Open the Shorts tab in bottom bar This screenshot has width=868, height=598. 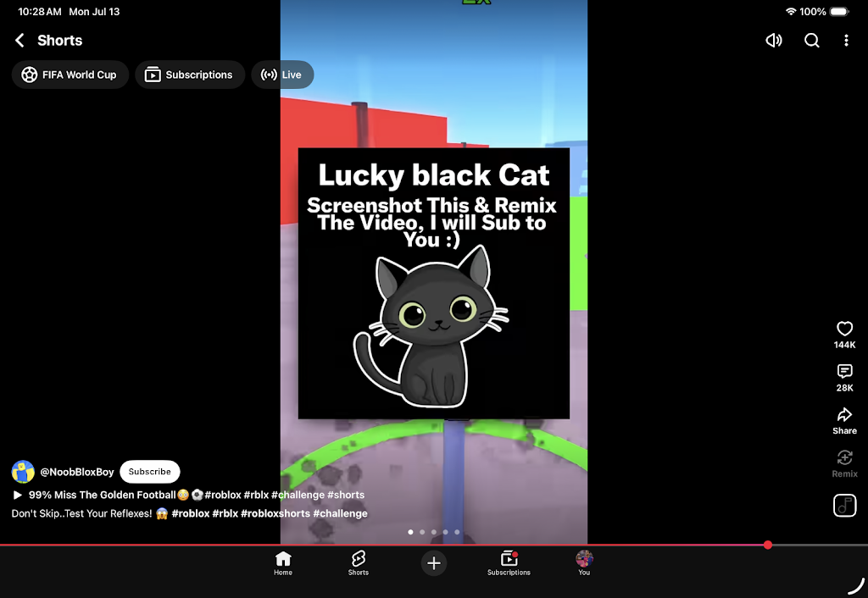pos(359,563)
